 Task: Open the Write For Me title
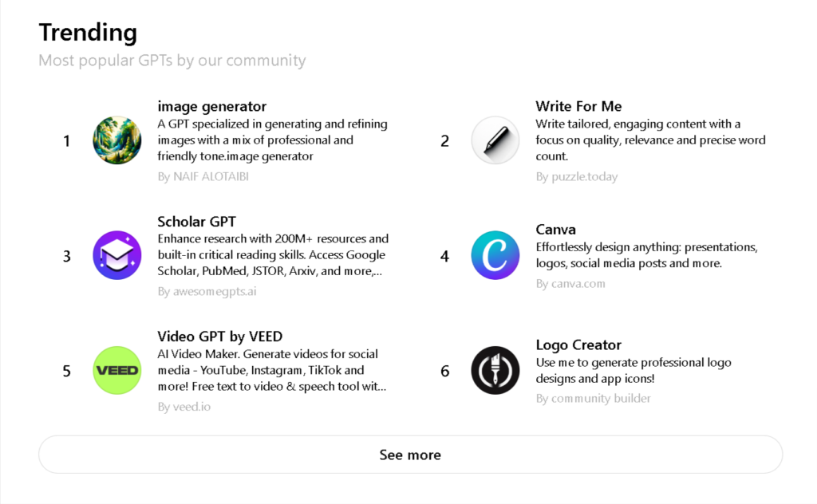(x=578, y=106)
